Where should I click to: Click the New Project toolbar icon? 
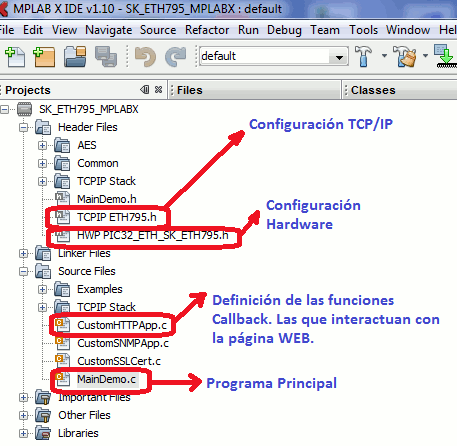coord(44,57)
